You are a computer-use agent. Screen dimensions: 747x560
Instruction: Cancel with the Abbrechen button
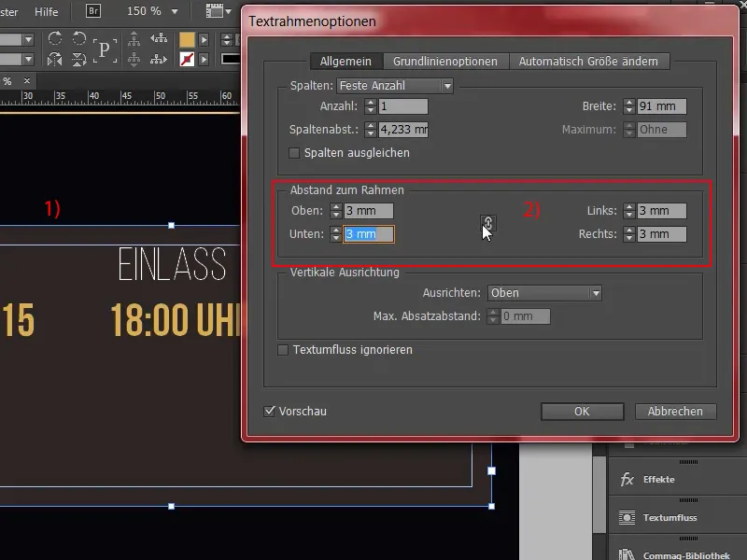(x=675, y=412)
